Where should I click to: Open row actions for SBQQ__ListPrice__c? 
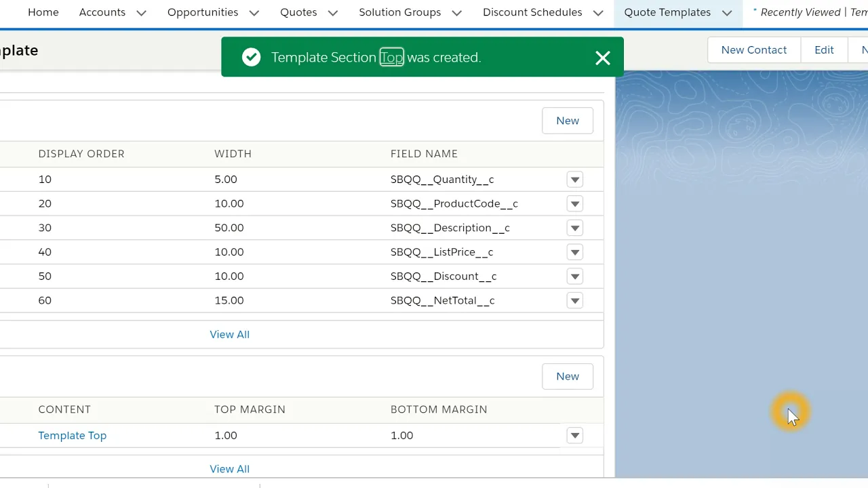575,252
